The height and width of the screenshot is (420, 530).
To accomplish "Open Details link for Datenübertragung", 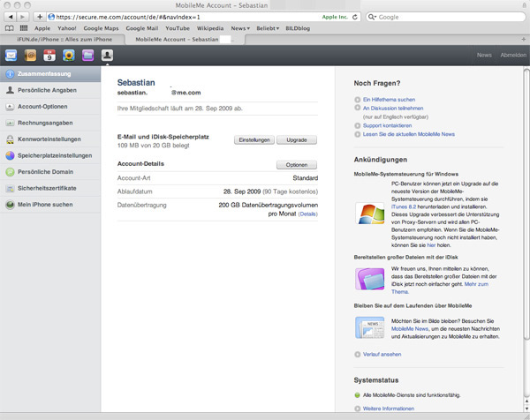I will [x=308, y=214].
